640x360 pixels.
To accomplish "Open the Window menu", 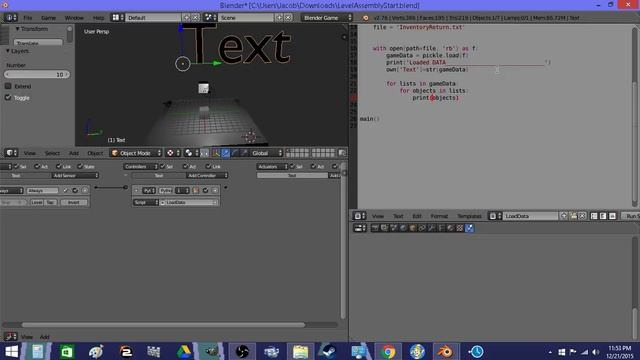I will click(x=74, y=18).
